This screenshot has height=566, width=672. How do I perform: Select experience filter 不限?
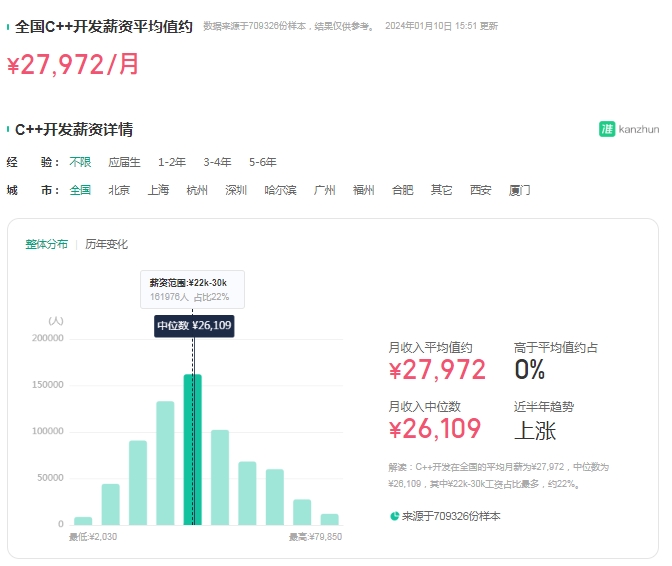click(80, 162)
